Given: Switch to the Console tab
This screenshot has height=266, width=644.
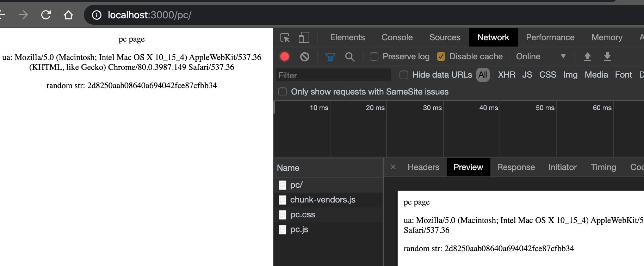Looking at the screenshot, I should click(x=397, y=37).
